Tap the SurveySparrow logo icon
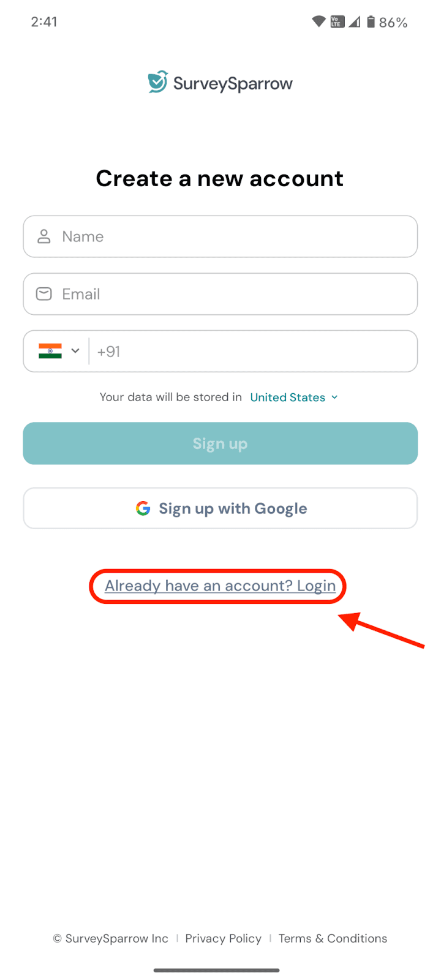Image resolution: width=441 pixels, height=980 pixels. coord(158,82)
